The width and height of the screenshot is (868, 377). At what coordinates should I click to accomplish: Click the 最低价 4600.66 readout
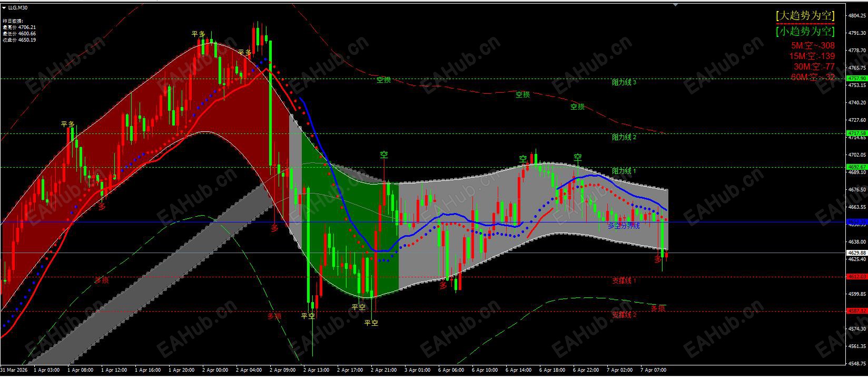pyautogui.click(x=19, y=33)
